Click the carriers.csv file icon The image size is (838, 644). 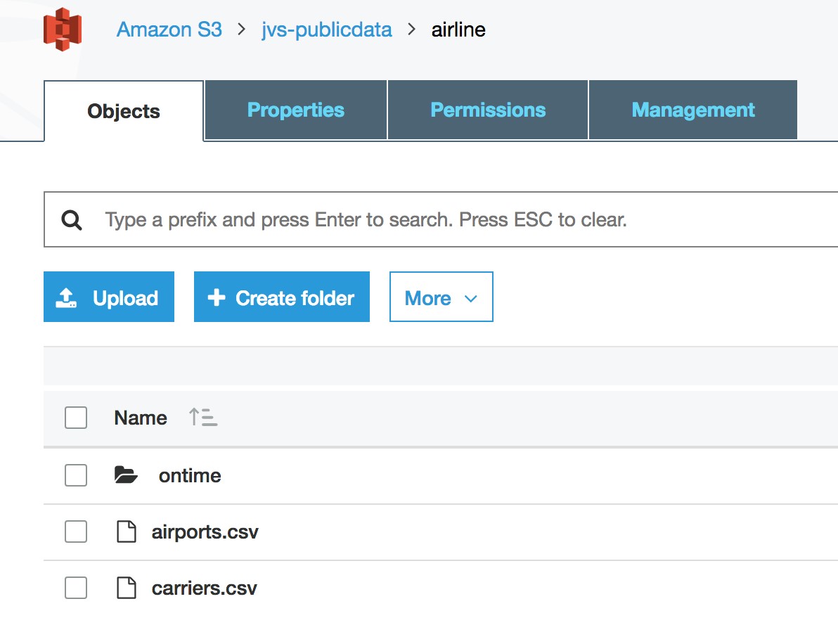tap(126, 588)
